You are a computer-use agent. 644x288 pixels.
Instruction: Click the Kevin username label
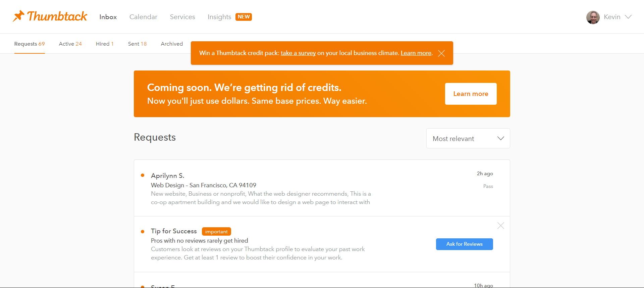pos(612,17)
